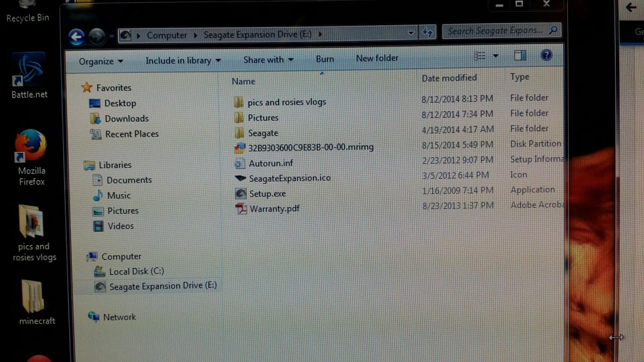Click the Videos filmstrip icon in sidebar
This screenshot has height=362, width=644.
click(x=98, y=226)
